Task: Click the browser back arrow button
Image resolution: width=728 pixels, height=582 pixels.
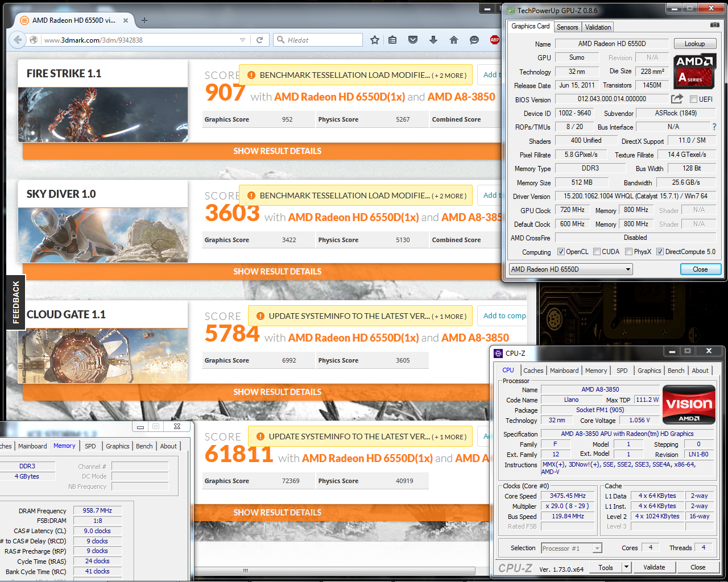Action: point(18,40)
